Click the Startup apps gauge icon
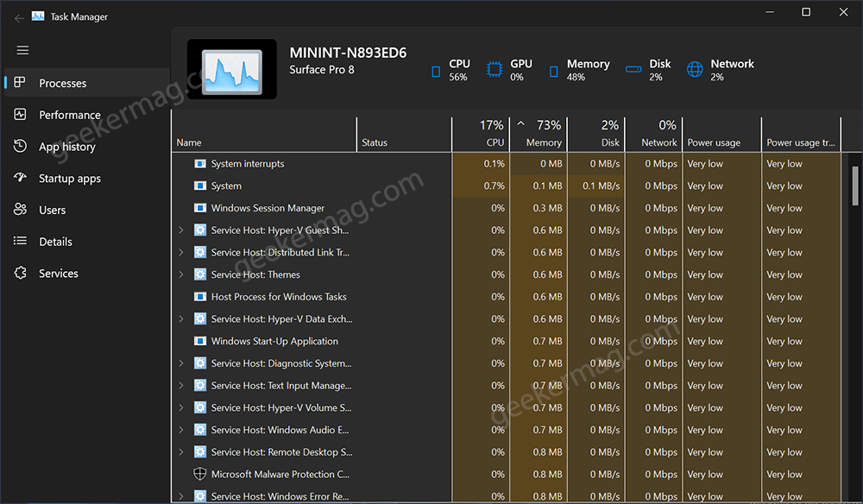Screen dimensions: 863x504 pyautogui.click(x=20, y=178)
